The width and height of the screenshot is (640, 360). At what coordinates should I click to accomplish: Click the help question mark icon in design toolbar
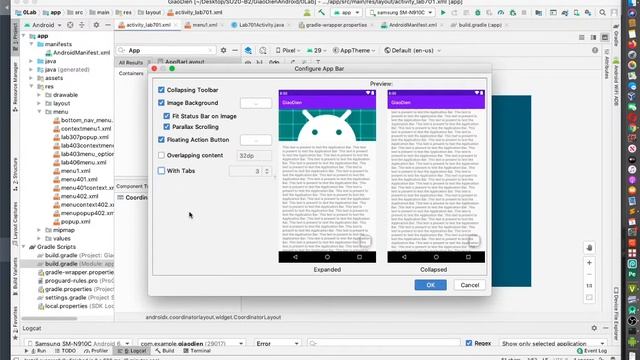595,50
